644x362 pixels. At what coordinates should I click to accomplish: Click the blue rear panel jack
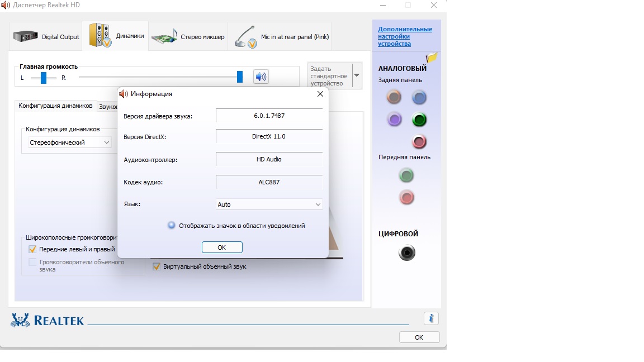click(419, 97)
